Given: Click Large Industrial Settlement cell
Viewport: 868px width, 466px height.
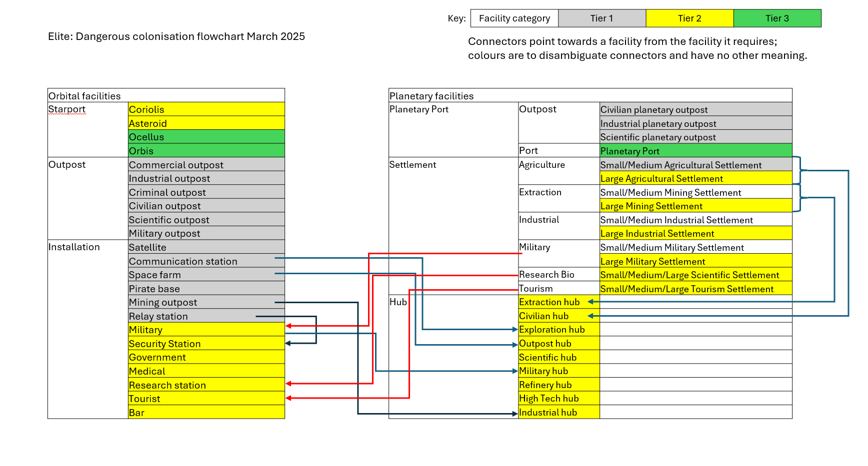Looking at the screenshot, I should 696,233.
